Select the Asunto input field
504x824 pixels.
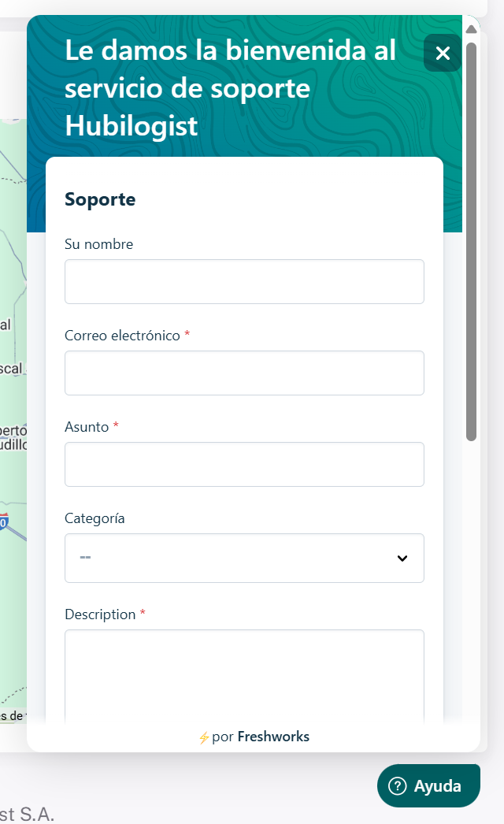244,465
